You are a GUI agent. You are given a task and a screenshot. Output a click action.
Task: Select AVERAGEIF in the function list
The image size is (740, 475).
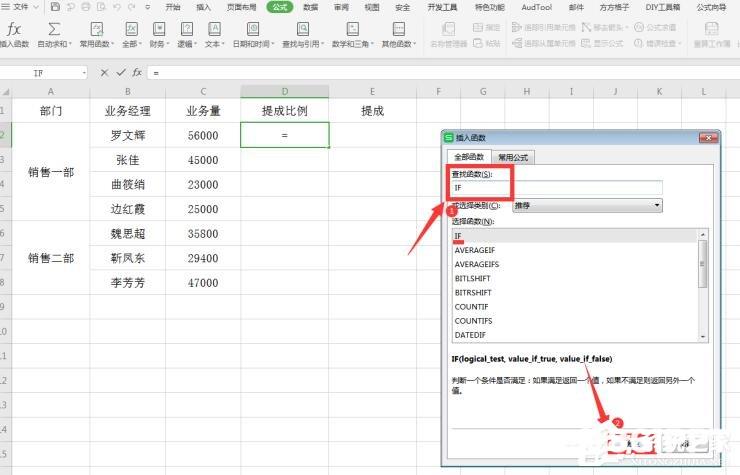pos(574,250)
